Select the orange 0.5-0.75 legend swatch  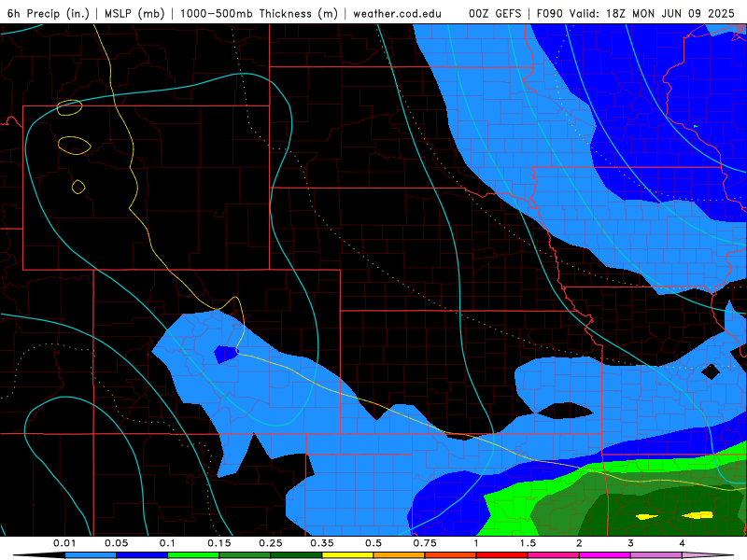pyautogui.click(x=400, y=555)
